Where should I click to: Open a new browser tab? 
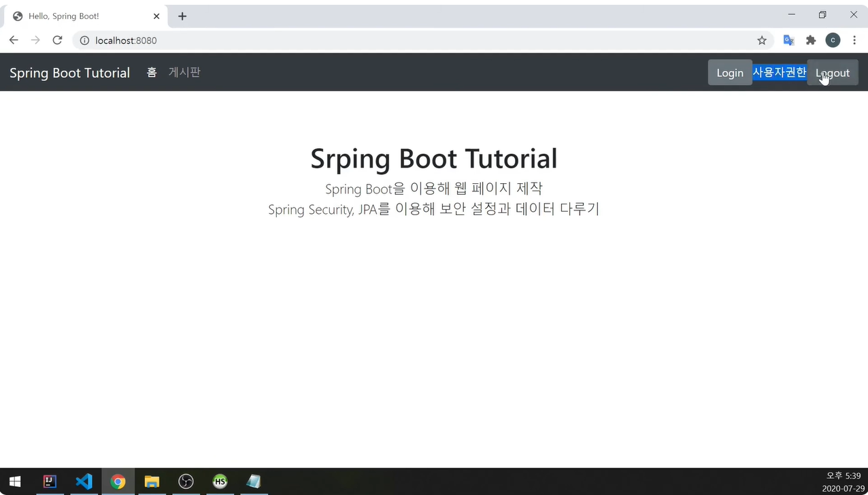(182, 16)
